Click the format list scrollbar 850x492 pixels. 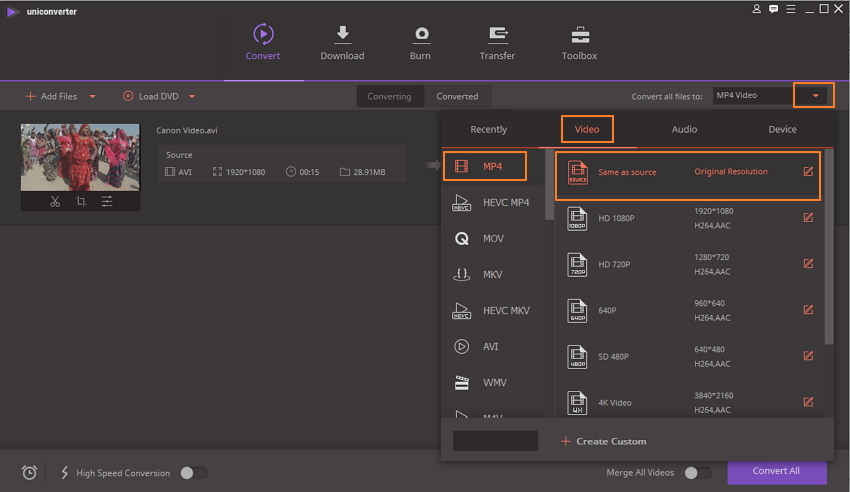pyautogui.click(x=549, y=184)
